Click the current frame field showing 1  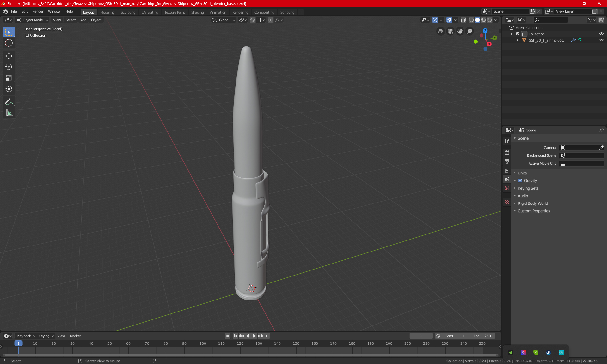[421, 336]
